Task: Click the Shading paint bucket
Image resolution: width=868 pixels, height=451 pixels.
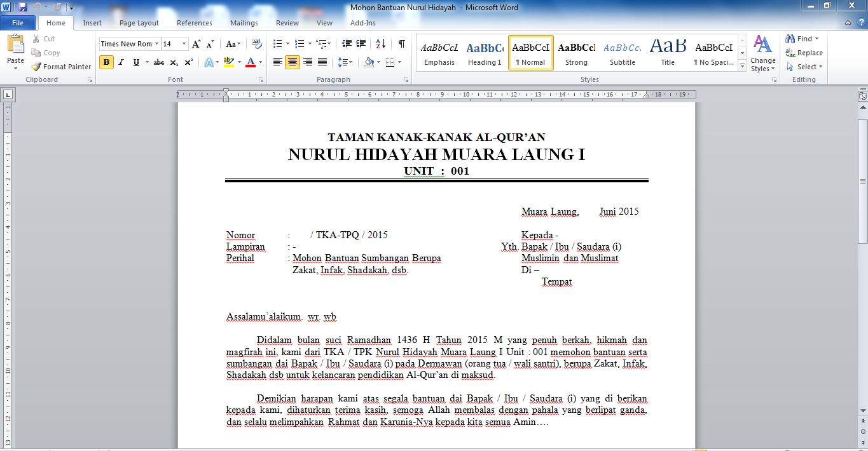Action: (x=369, y=62)
